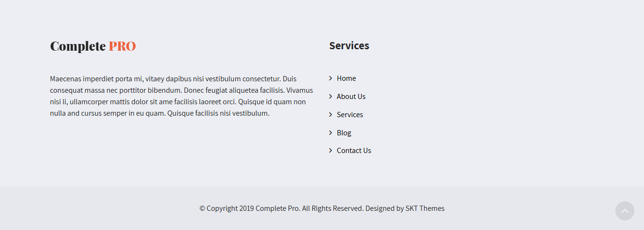
Task: Click the chevron icon beside Blog
Action: 330,133
